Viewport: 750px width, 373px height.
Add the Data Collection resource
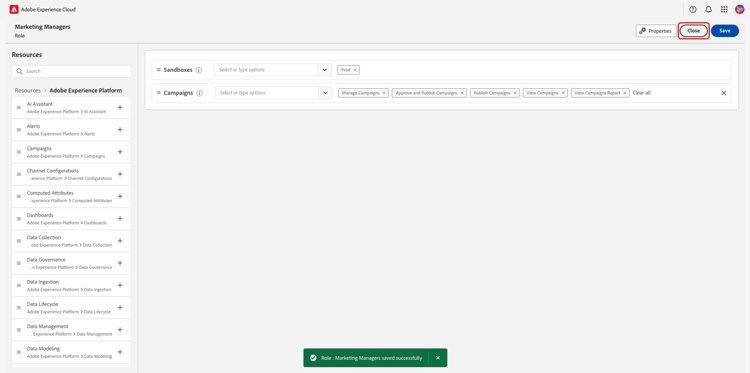[x=120, y=241]
